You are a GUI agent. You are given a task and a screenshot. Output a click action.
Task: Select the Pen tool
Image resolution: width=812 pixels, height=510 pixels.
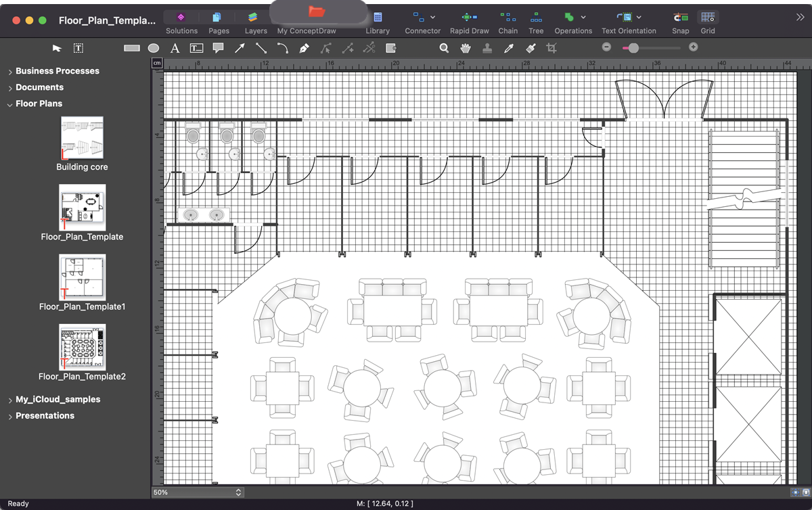click(x=304, y=48)
